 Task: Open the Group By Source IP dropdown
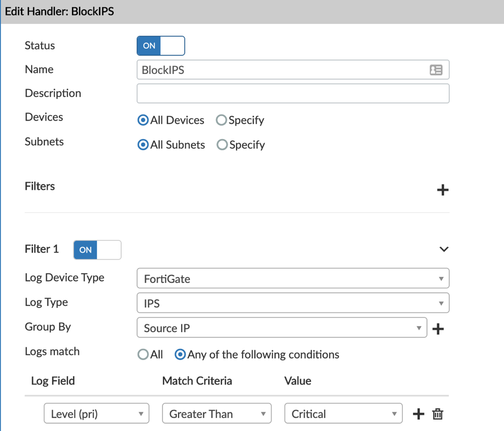(x=282, y=328)
